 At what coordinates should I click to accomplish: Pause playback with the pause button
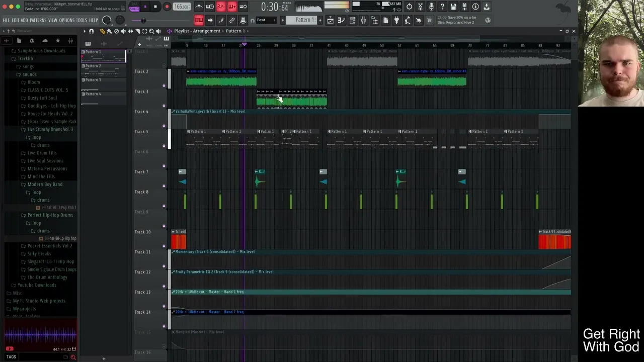tap(145, 7)
